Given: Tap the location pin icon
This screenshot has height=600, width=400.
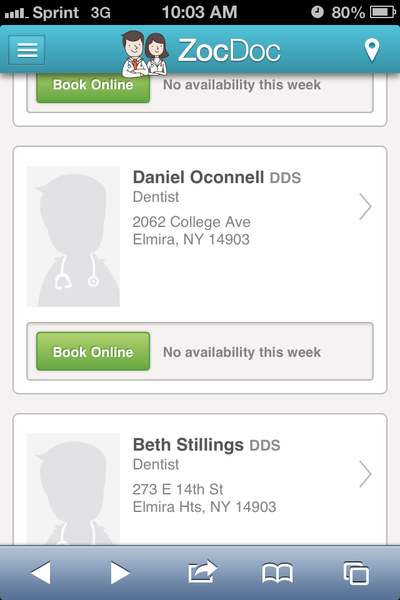Looking at the screenshot, I should (372, 50).
